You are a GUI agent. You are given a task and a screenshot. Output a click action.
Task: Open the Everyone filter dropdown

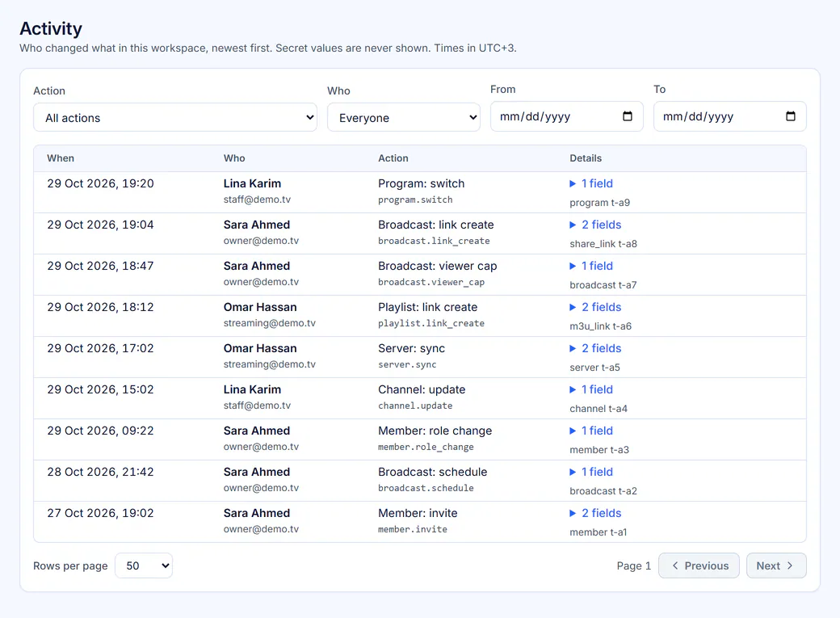[x=404, y=117]
